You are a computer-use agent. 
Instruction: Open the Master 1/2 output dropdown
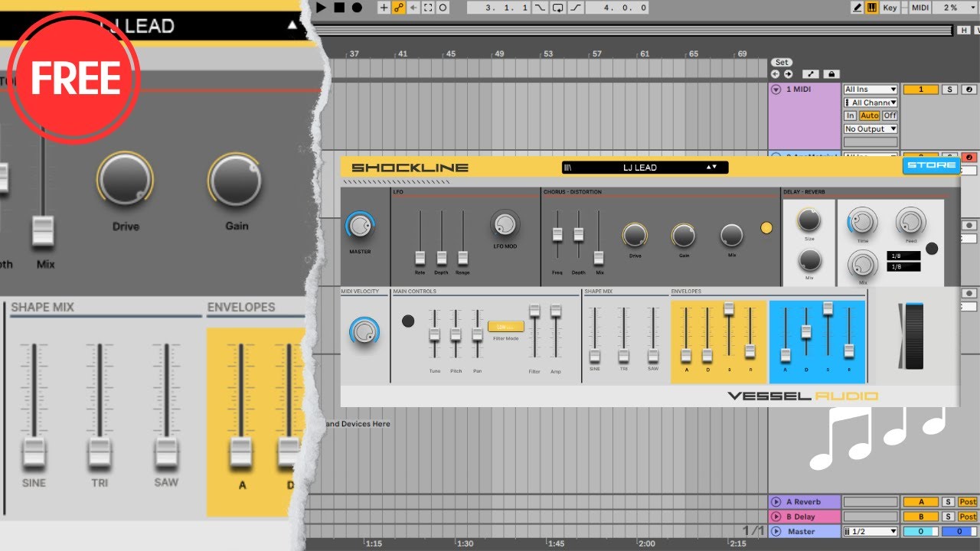871,531
